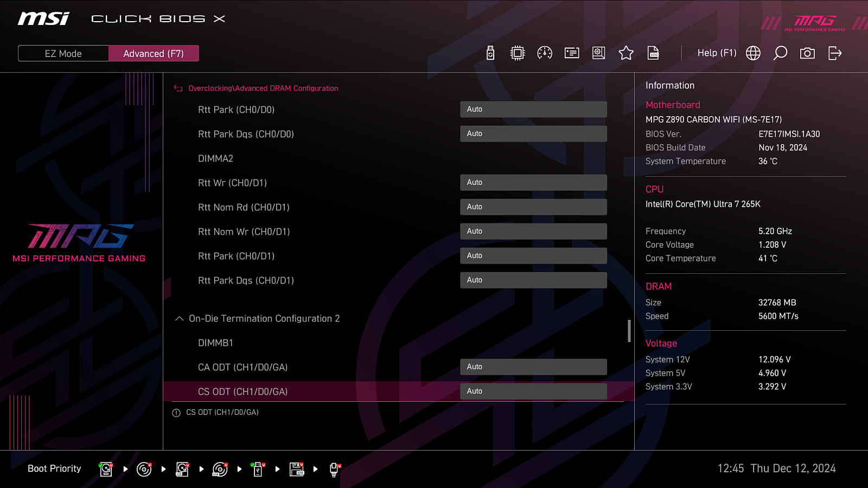This screenshot has height=488, width=868.
Task: Select the Rtt Wr (CH0/D1) label
Action: (x=232, y=183)
